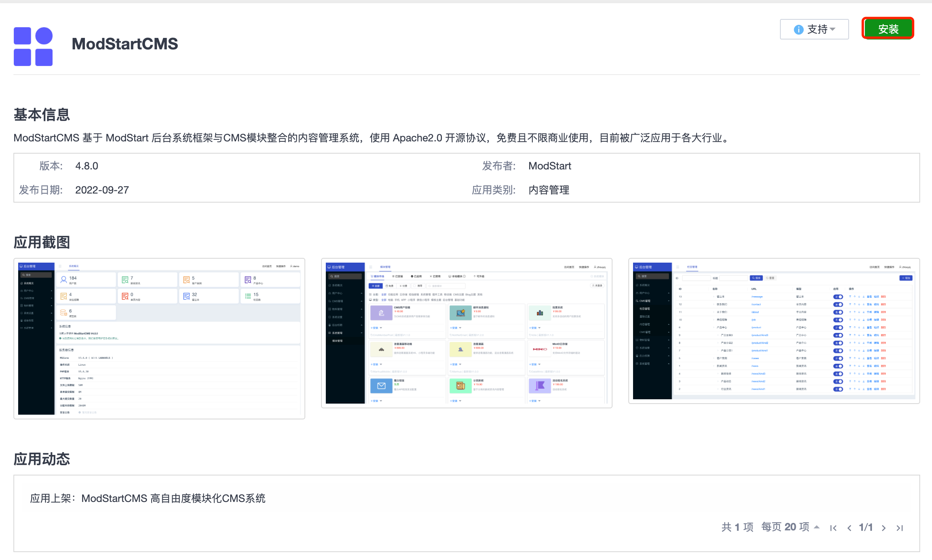This screenshot has height=560, width=932.
Task: Jump to last page with pagination icon
Action: (900, 528)
